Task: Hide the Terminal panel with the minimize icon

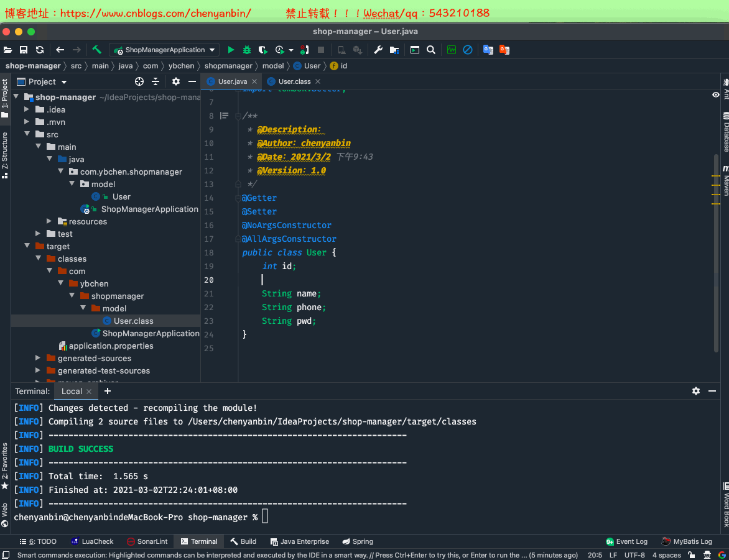Action: (713, 391)
